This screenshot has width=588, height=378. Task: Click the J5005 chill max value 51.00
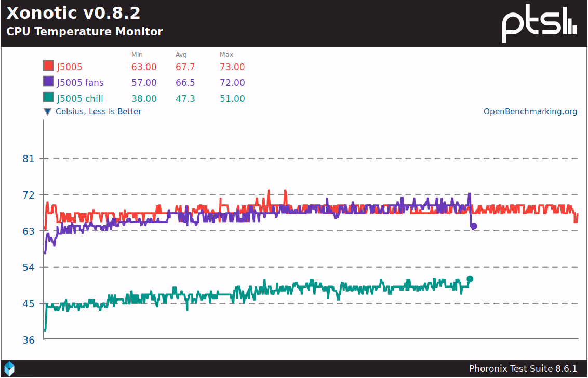pyautogui.click(x=232, y=99)
